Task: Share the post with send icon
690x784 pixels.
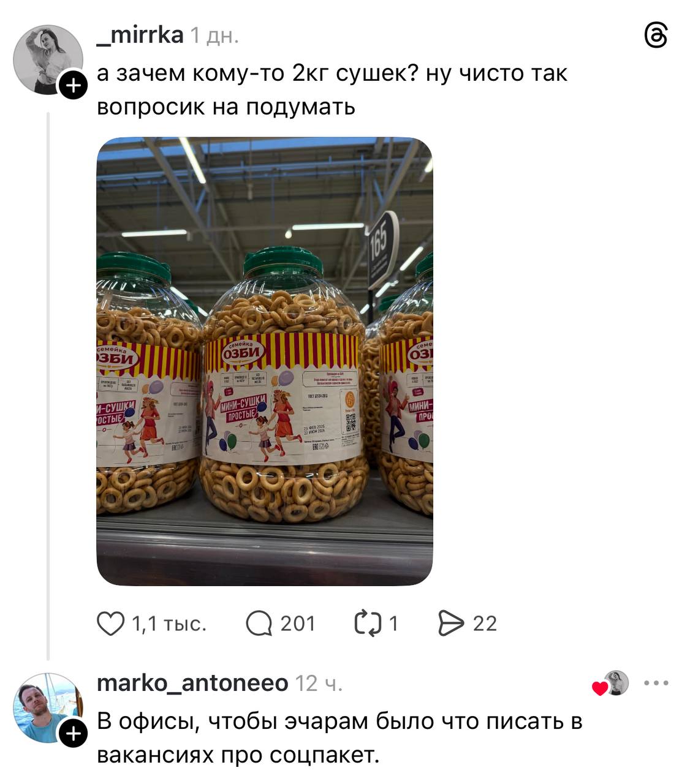Action: [452, 624]
